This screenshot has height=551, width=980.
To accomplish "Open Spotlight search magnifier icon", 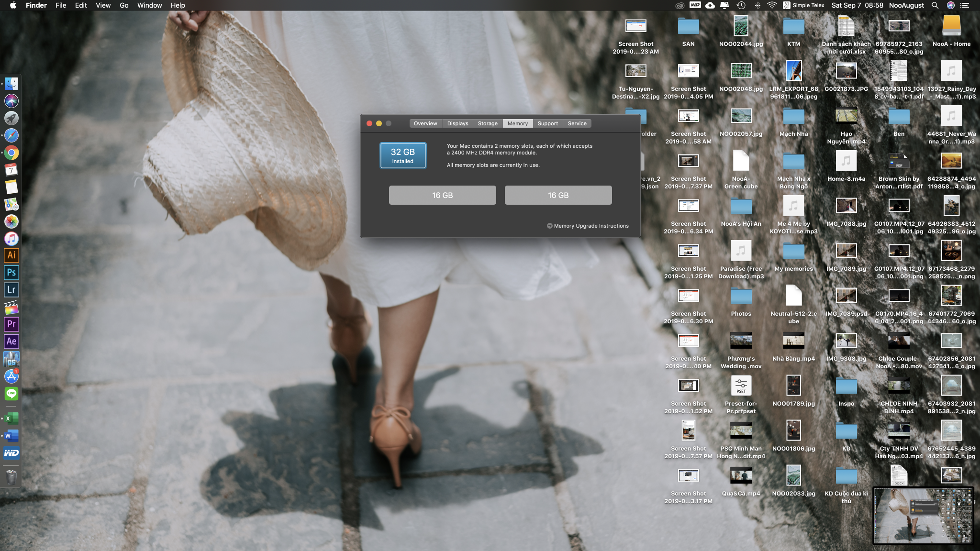I will [935, 5].
